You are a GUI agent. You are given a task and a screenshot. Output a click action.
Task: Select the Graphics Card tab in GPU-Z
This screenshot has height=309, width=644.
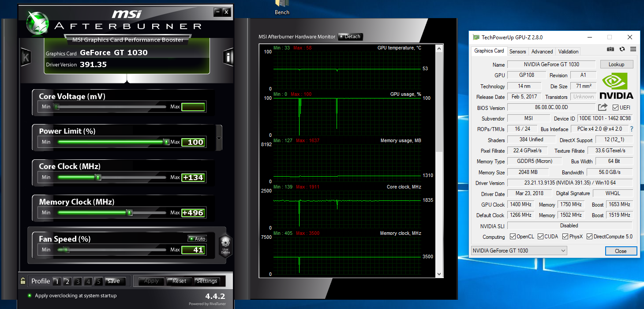tap(489, 51)
